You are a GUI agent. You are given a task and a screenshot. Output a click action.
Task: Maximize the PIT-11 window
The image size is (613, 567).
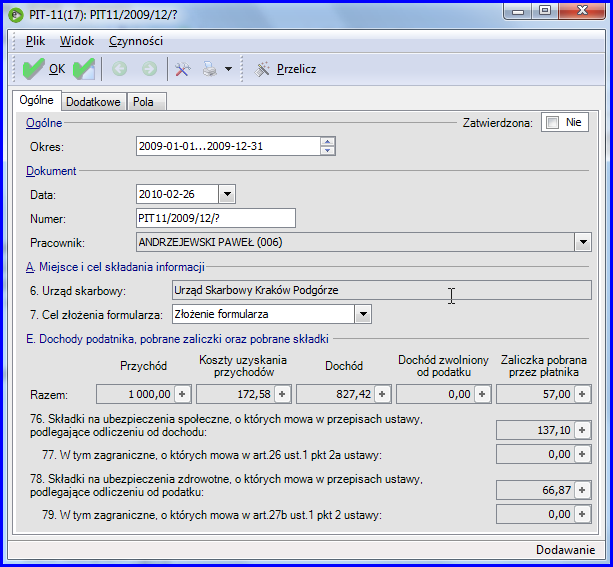[545, 11]
